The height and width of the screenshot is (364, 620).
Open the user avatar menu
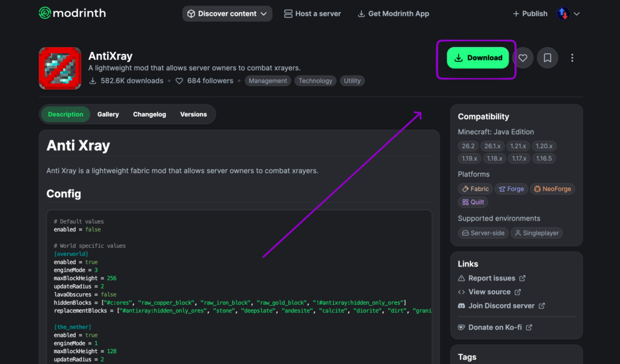point(563,13)
